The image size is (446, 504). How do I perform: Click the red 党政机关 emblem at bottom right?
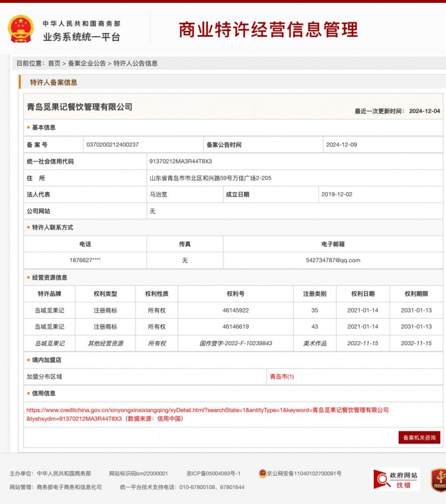pos(439,479)
